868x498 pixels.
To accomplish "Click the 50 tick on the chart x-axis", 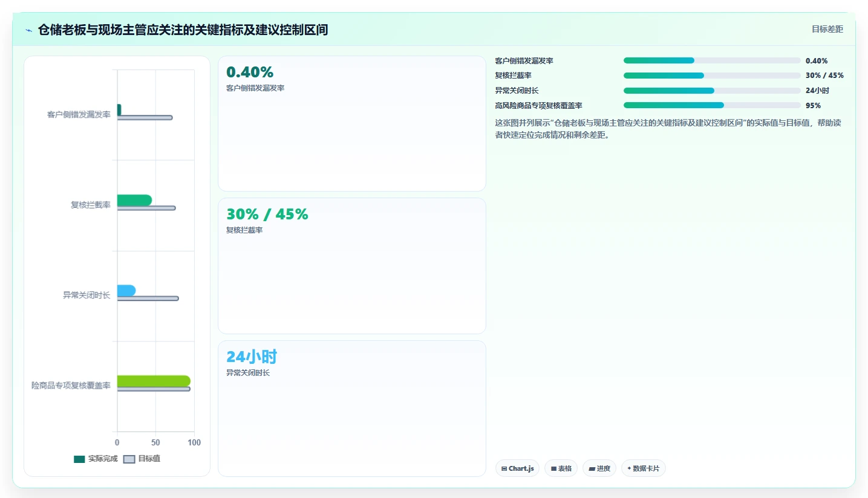I will [155, 443].
